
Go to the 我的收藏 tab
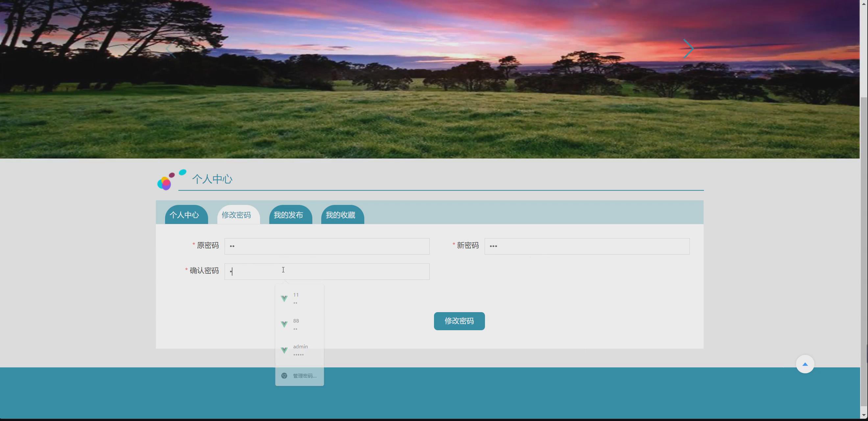[x=341, y=215]
